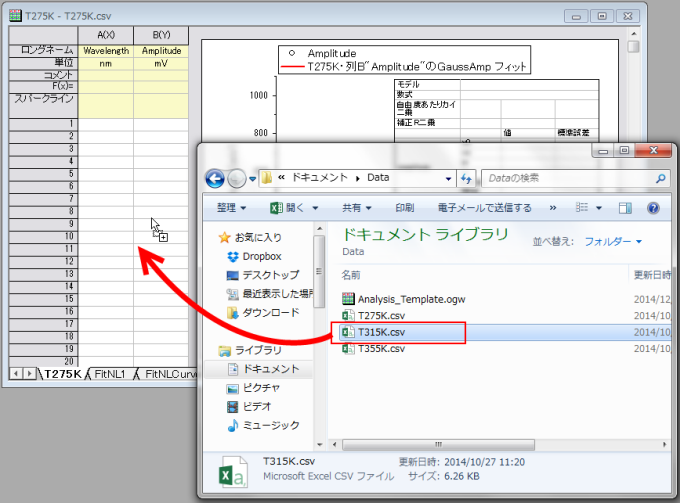Toggle the preview pane icon
Image resolution: width=680 pixels, height=503 pixels.
click(625, 208)
